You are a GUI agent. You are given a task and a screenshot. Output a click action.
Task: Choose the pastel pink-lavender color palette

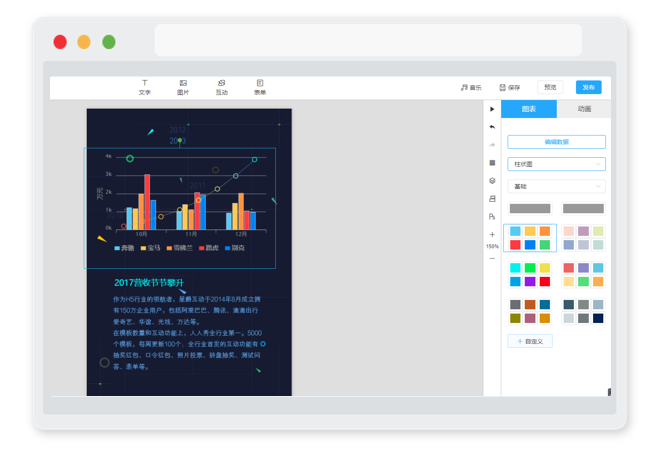tap(583, 238)
